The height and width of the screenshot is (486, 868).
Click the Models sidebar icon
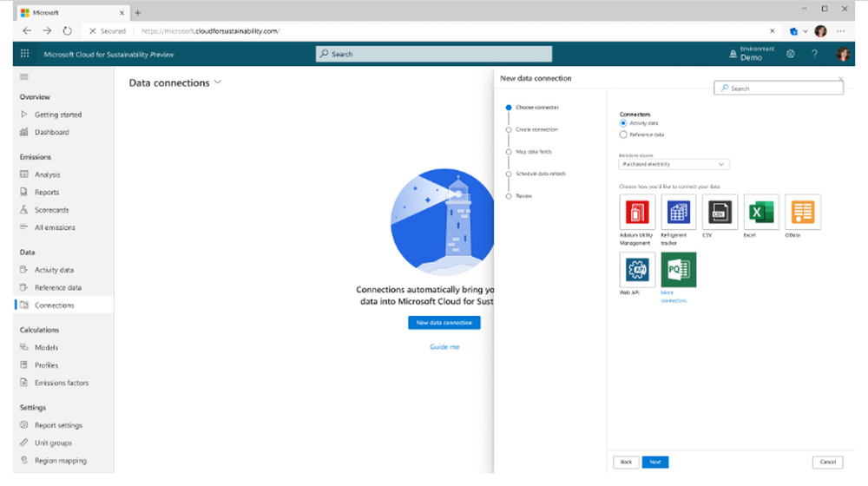(23, 347)
